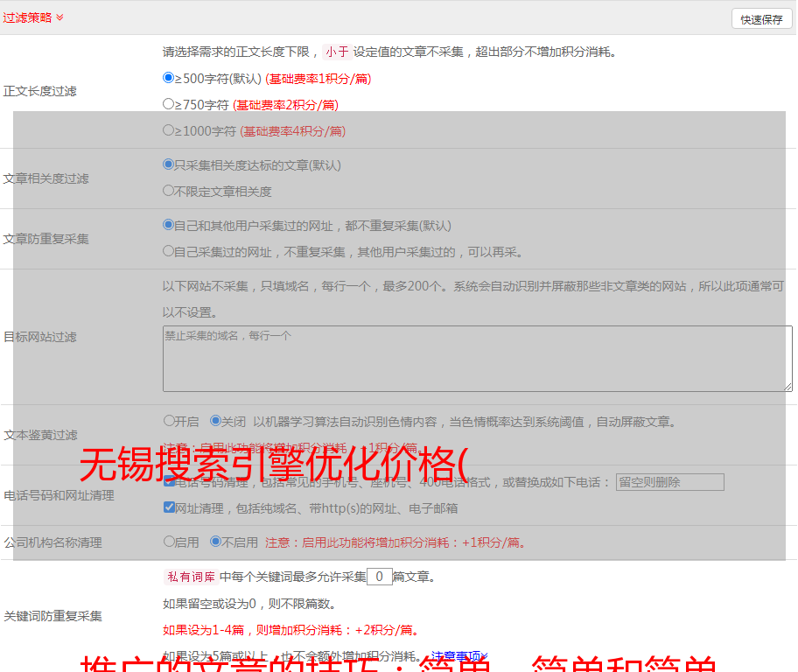This screenshot has height=672, width=798.
Task: Click 如果留空或设为0，则不限篇数 text
Action: (x=249, y=604)
